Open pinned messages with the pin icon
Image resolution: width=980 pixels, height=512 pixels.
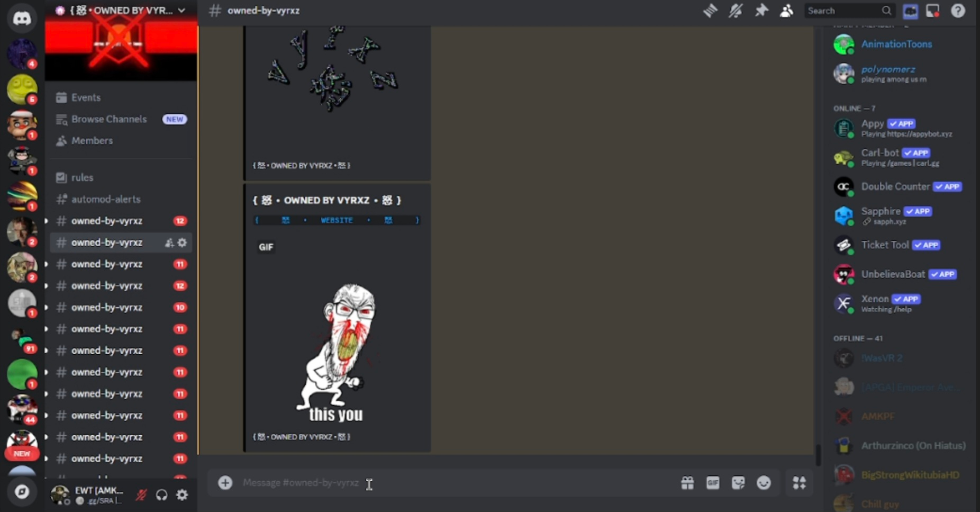tap(761, 11)
